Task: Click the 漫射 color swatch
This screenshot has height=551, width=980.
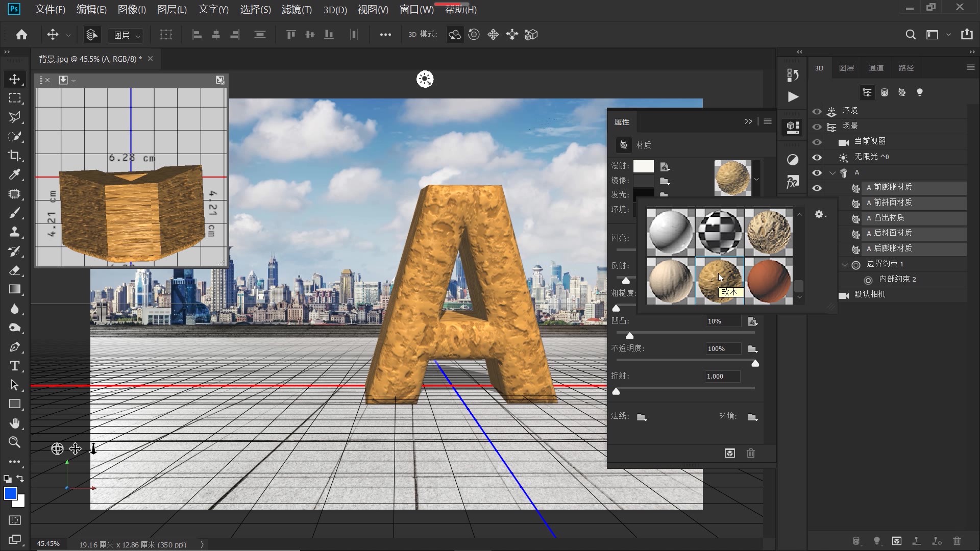Action: (643, 166)
